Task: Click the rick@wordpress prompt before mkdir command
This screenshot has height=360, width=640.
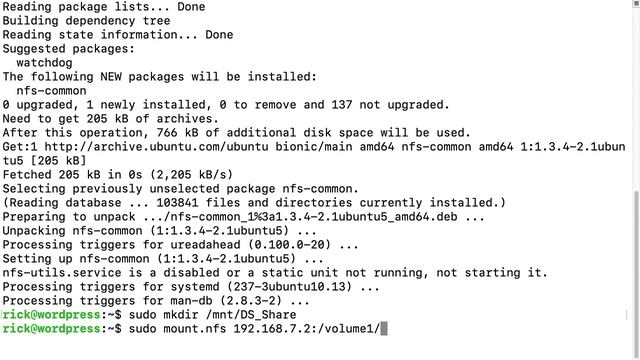Action: pos(51,315)
